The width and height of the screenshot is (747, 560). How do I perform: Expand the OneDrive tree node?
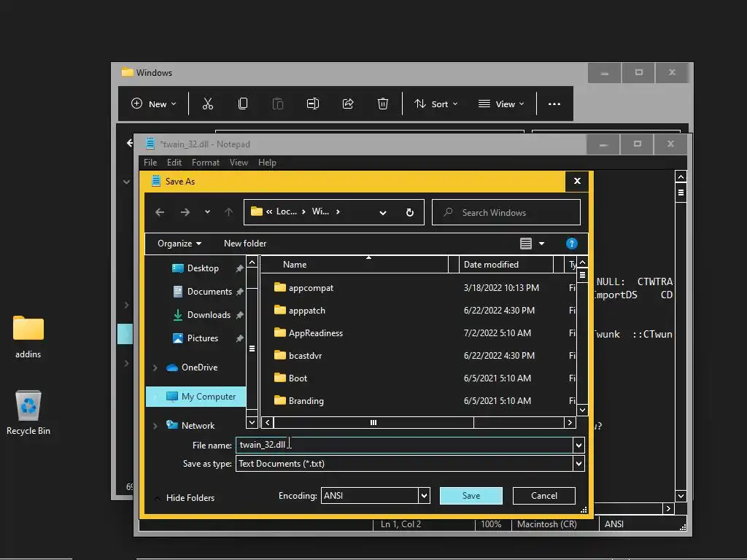click(155, 367)
